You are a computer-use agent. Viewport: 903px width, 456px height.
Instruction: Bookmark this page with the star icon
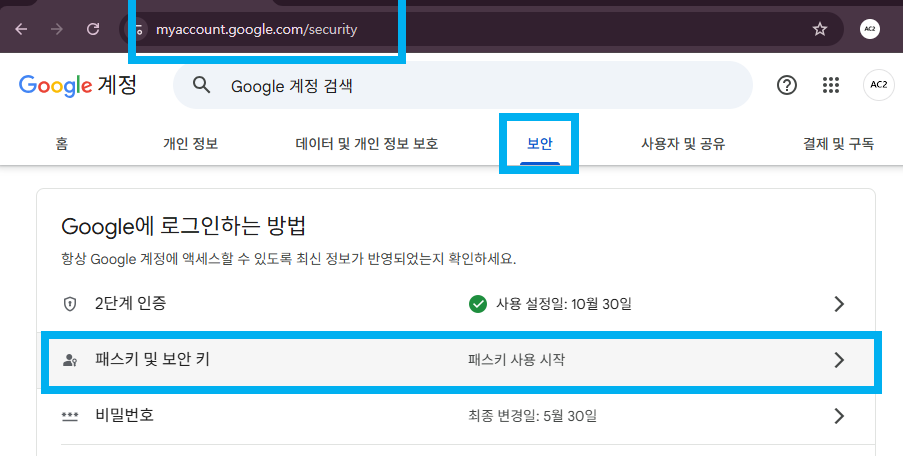[819, 29]
